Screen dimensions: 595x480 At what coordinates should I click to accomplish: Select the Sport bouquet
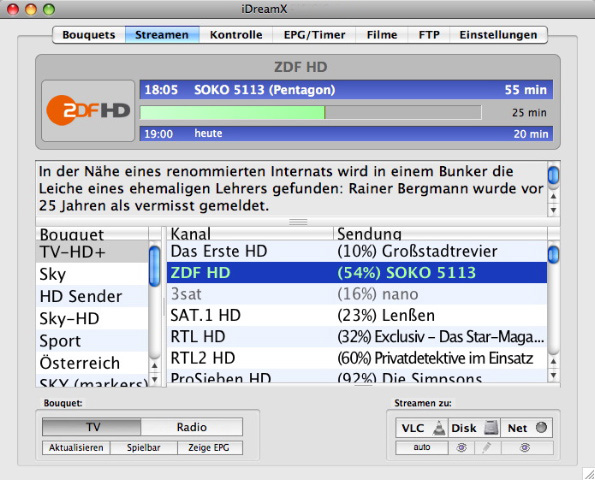[92, 341]
